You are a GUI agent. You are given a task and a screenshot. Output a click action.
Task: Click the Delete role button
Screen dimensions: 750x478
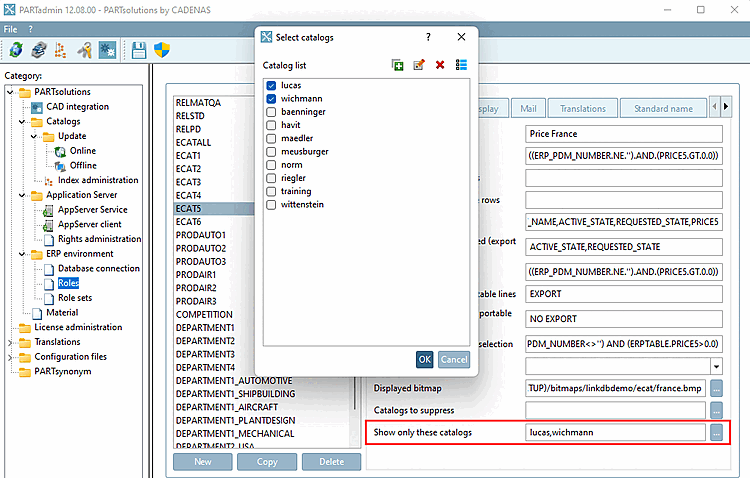331,462
